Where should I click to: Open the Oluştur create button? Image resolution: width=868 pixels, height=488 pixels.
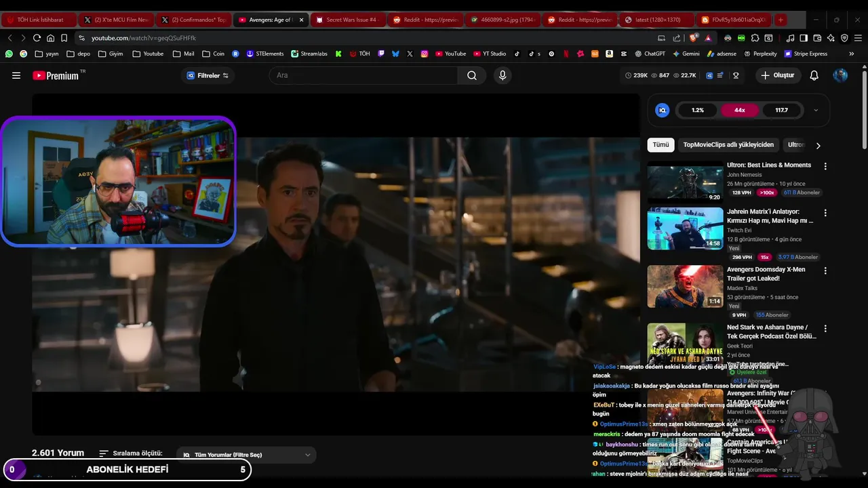(778, 75)
